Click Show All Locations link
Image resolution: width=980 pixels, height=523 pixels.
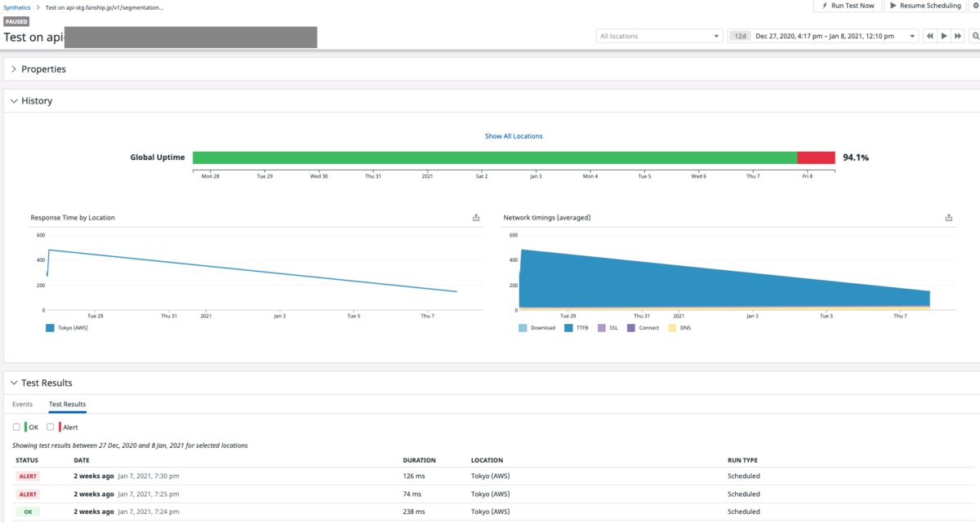point(514,136)
